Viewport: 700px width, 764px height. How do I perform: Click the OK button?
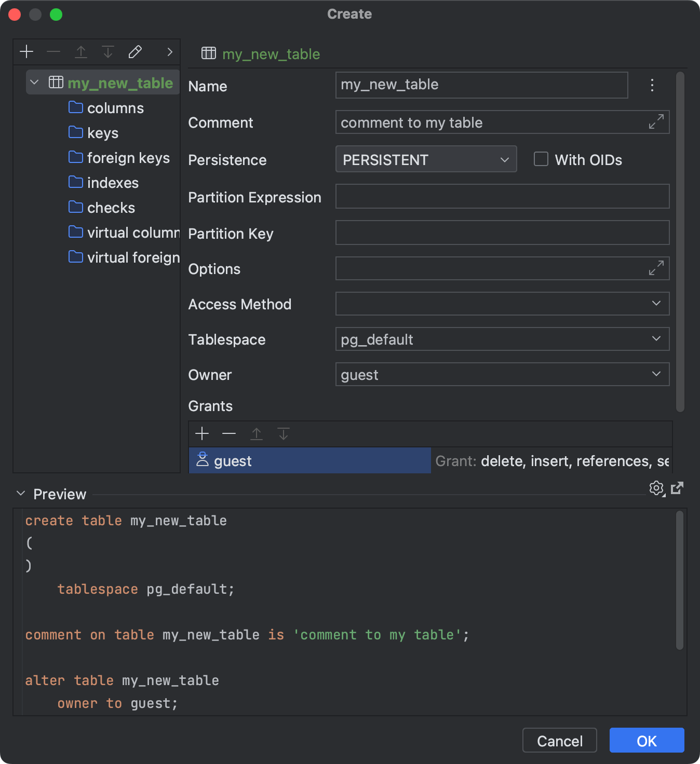647,741
